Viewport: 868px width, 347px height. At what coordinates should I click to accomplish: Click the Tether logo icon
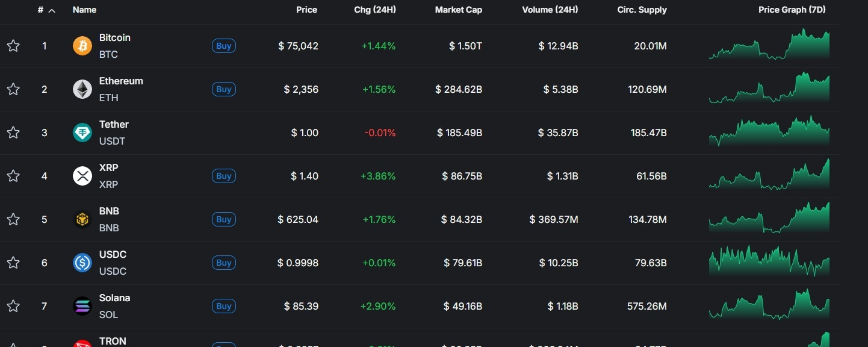82,133
